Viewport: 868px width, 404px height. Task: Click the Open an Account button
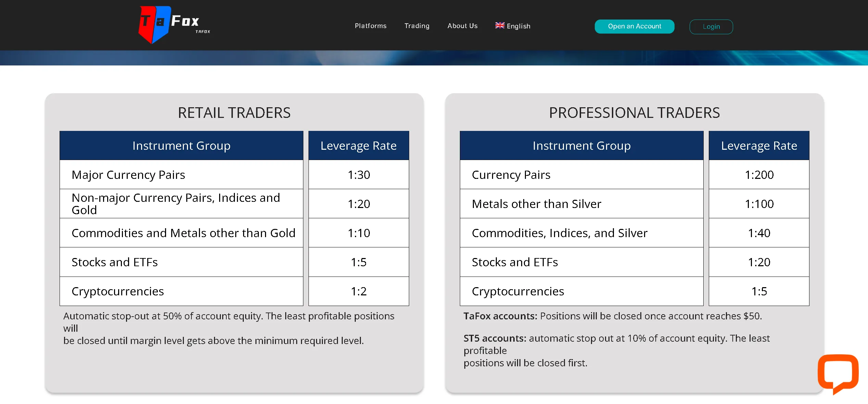tap(634, 26)
